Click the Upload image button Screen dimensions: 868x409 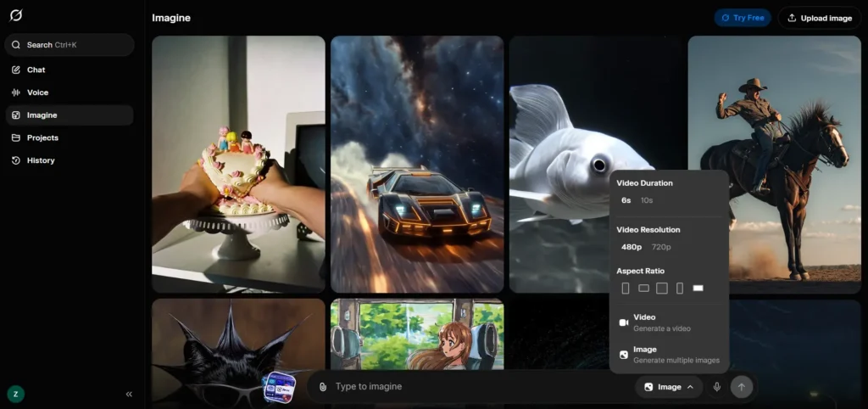click(x=819, y=18)
